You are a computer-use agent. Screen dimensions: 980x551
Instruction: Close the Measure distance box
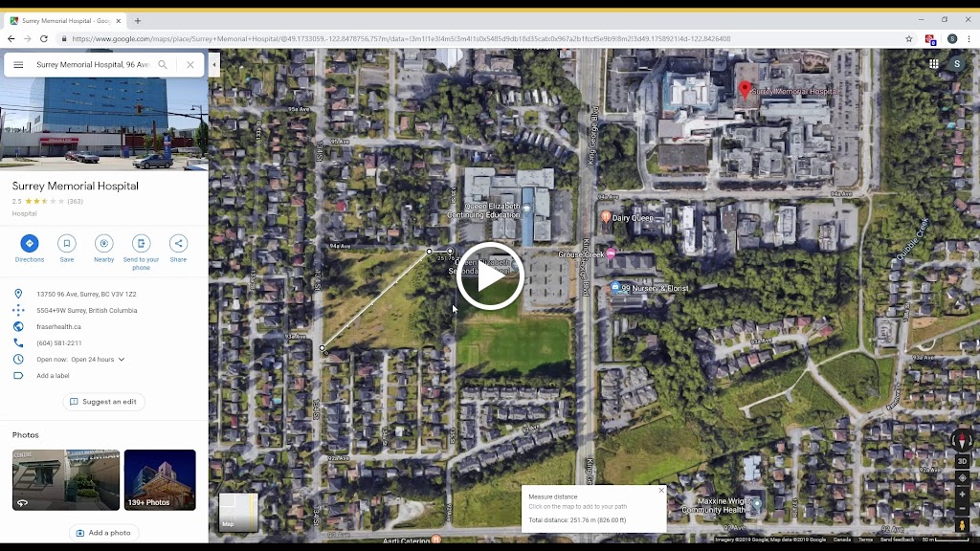click(661, 491)
